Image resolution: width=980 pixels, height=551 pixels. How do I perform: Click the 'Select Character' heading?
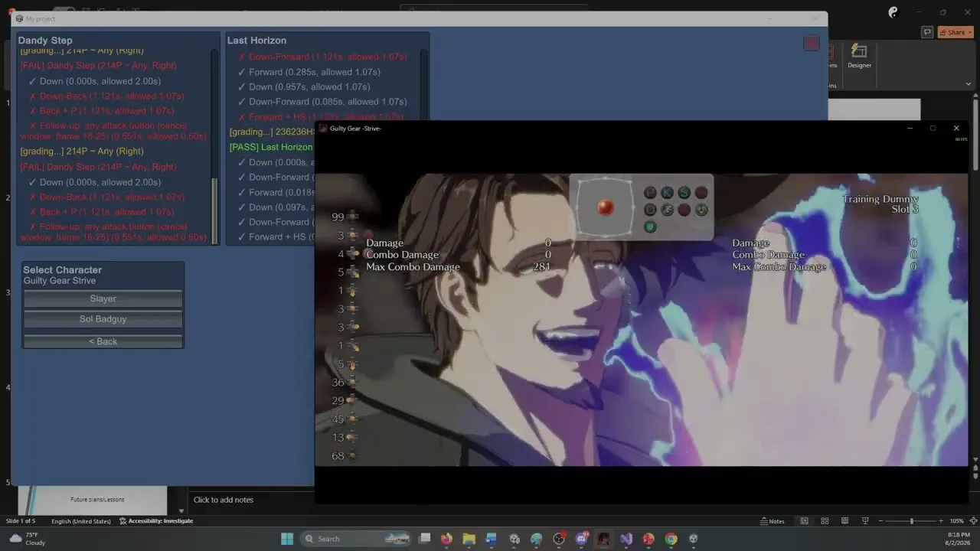62,270
